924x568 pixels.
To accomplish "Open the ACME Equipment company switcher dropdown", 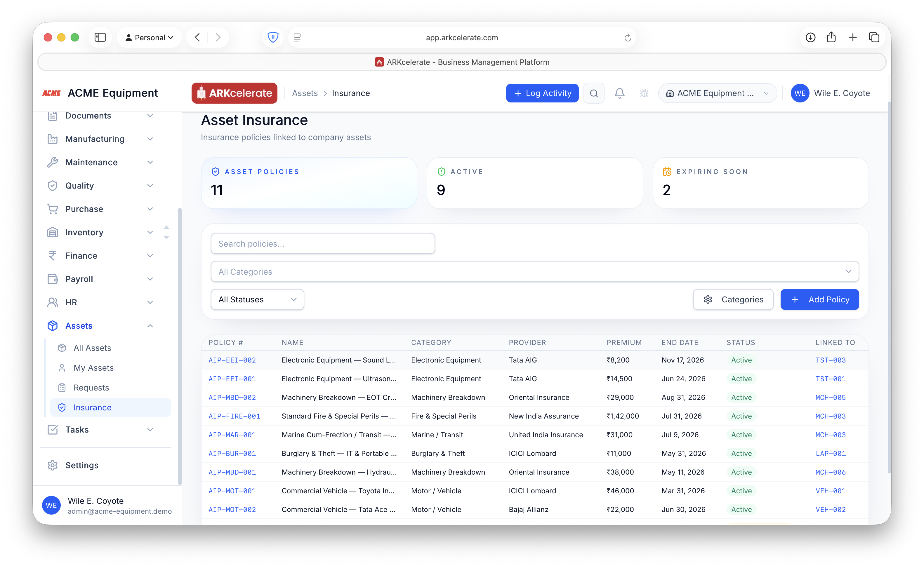I will (x=717, y=93).
